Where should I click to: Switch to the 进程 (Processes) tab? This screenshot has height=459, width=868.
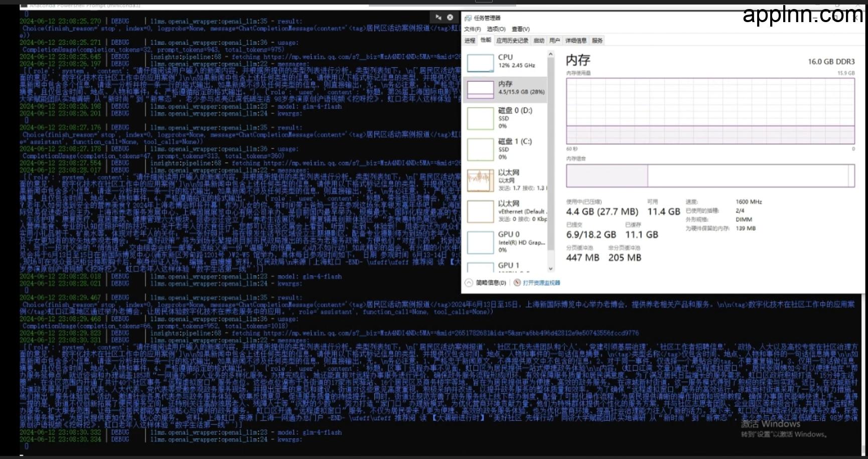point(471,41)
